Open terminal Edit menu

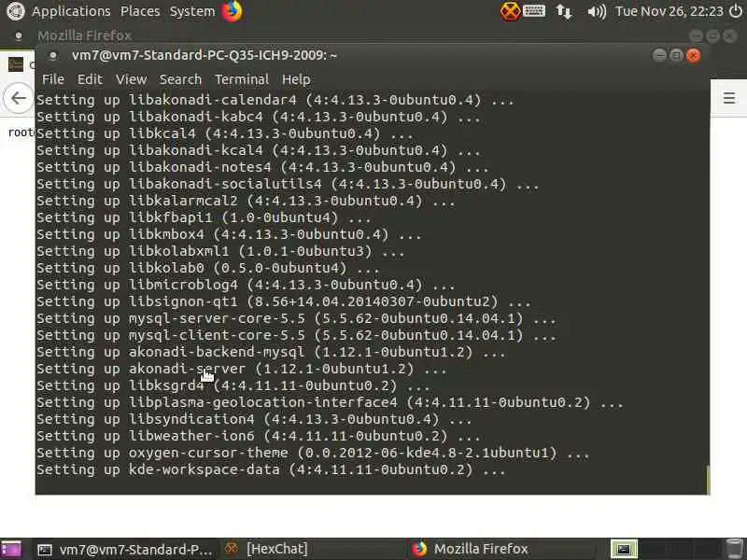(x=90, y=79)
